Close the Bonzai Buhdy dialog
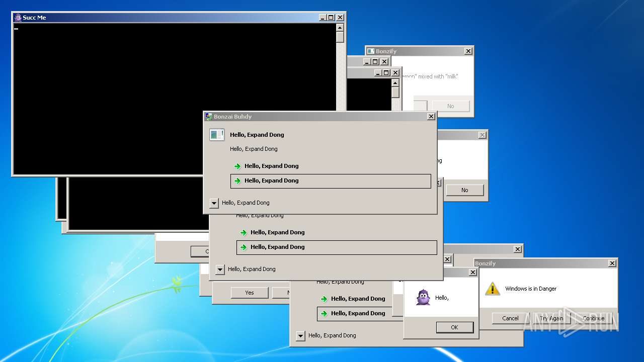Screen dimensions: 644x362 (x=431, y=117)
